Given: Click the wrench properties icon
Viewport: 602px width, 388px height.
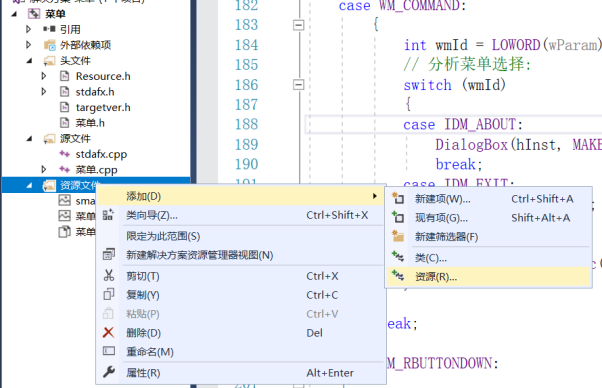Looking at the screenshot, I should [x=109, y=371].
